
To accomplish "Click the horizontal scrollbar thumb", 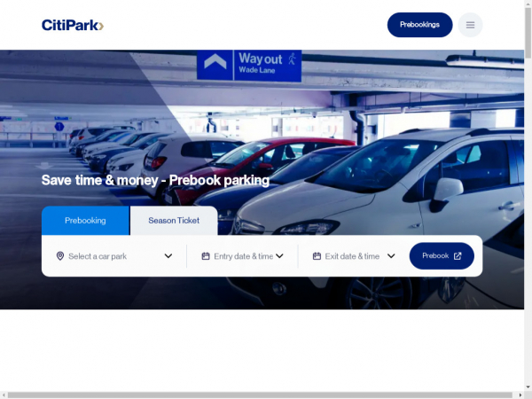I will coord(260,395).
